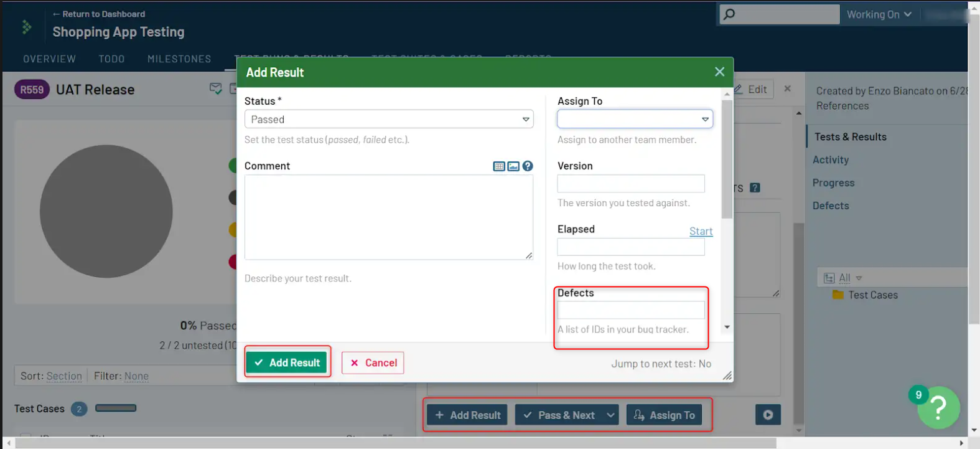
Task: Insert a table using the Comment toolbar icon
Action: tap(498, 166)
